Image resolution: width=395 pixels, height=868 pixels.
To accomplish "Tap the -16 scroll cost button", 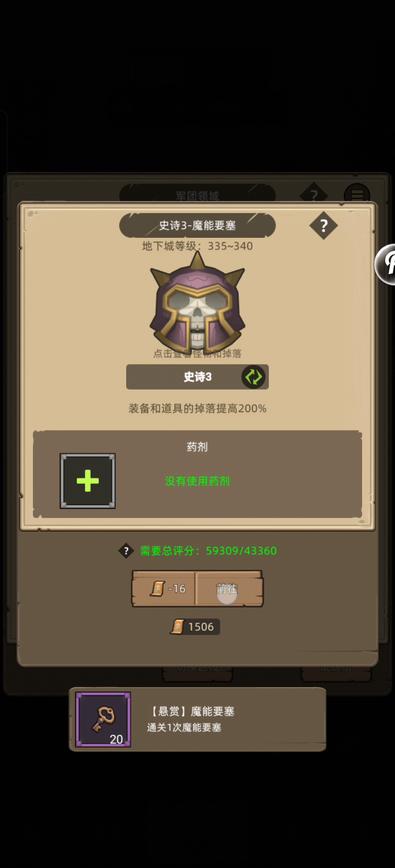I will [164, 589].
